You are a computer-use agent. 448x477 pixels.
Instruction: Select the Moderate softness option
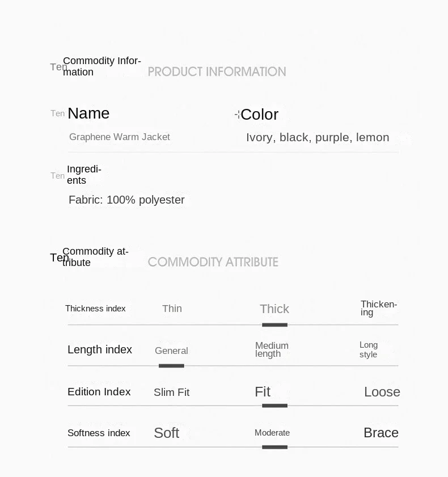click(x=272, y=433)
